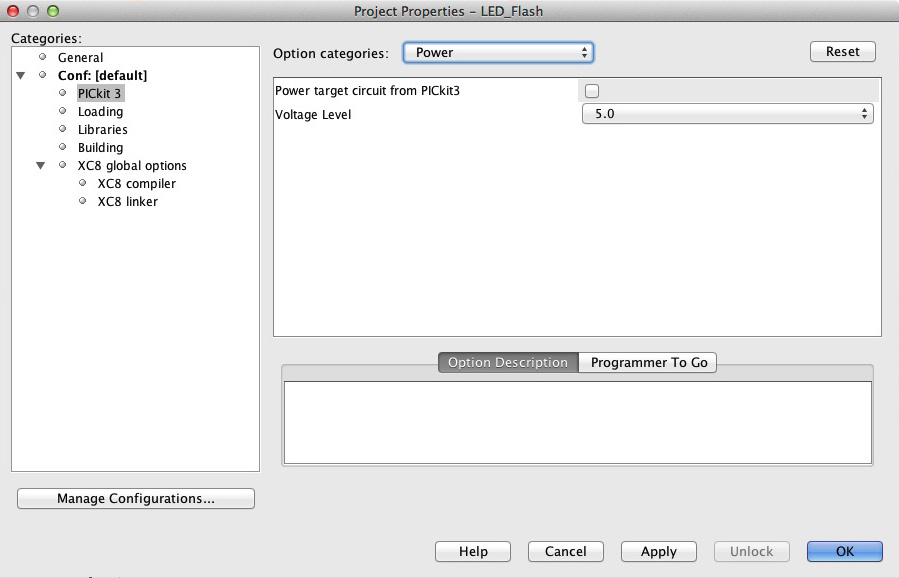Click the Cancel button
The height and width of the screenshot is (578, 899).
tap(566, 551)
